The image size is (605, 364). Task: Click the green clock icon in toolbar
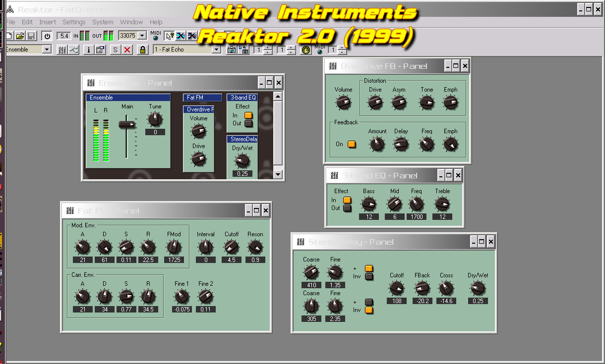pyautogui.click(x=305, y=50)
